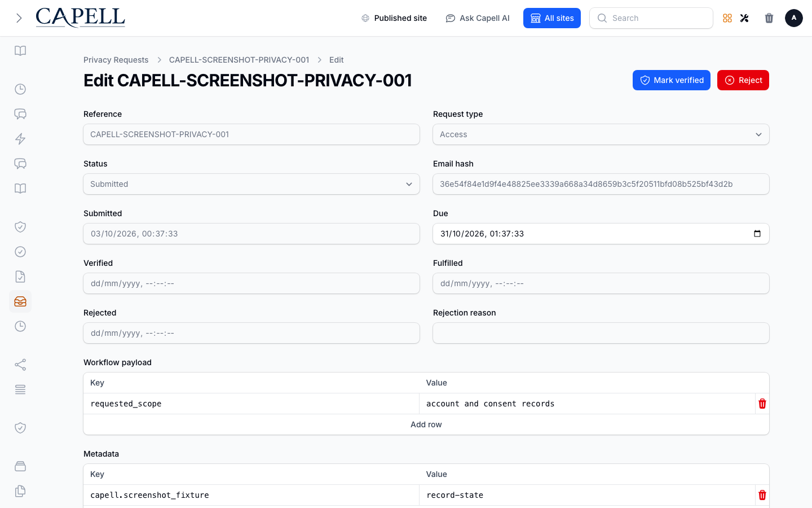Click the Reference input field
This screenshot has width=812, height=508.
251,134
